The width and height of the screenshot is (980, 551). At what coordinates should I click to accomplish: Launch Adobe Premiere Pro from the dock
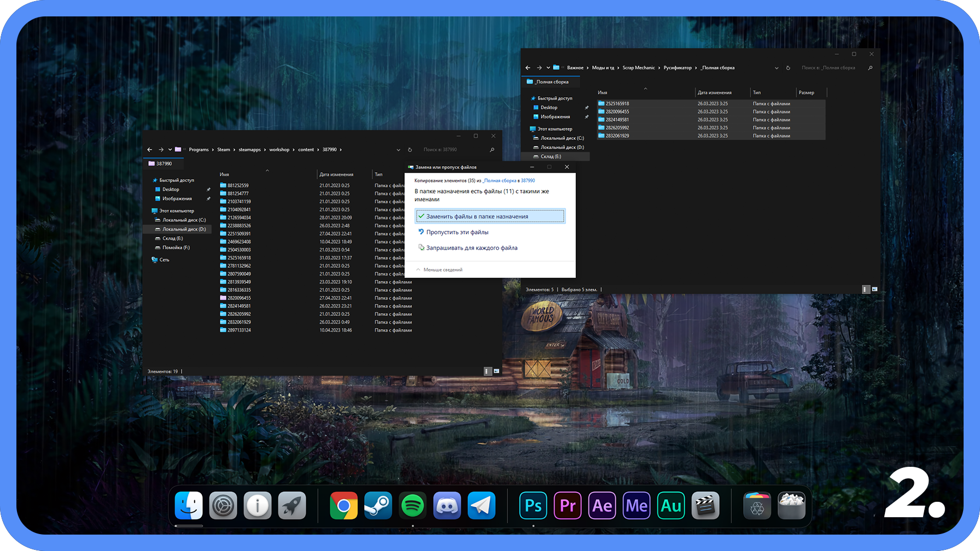568,506
